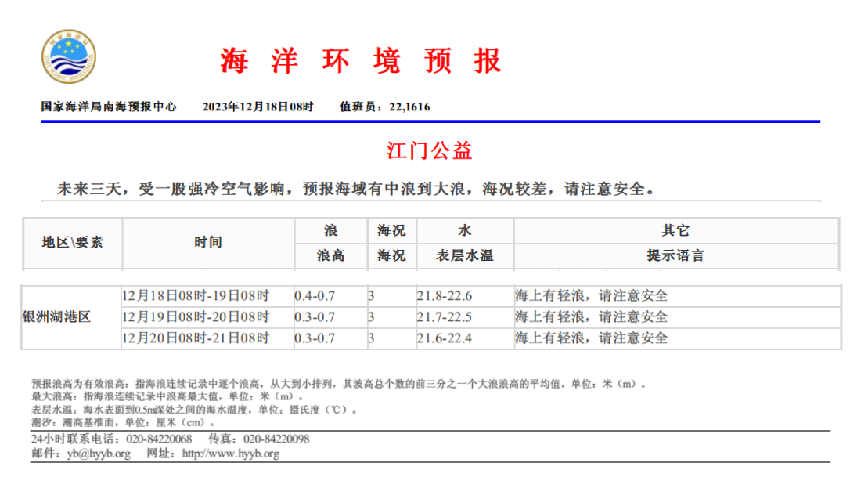Viewport: 868px width, 488px height.
Task: Click the 12月18日08时-19日08时 time row
Action: [196, 296]
